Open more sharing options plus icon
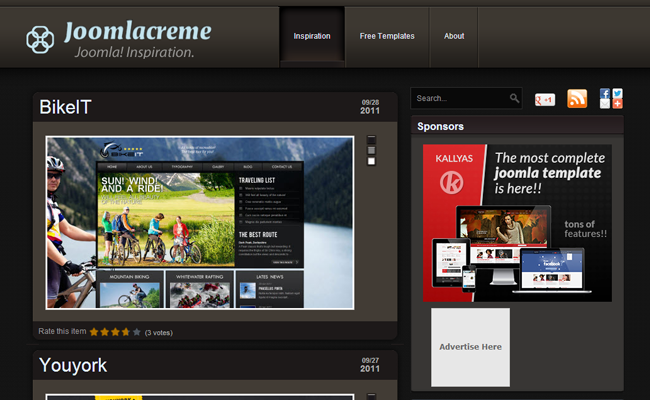This screenshot has height=400, width=650. pos(617,104)
